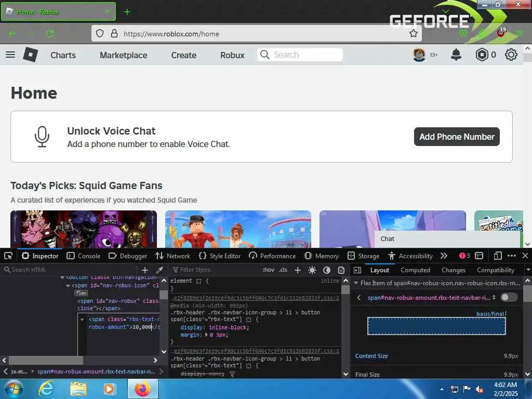Viewport: 532px width, 399px height.
Task: Open the Roblox hamburger menu
Action: [x=10, y=55]
